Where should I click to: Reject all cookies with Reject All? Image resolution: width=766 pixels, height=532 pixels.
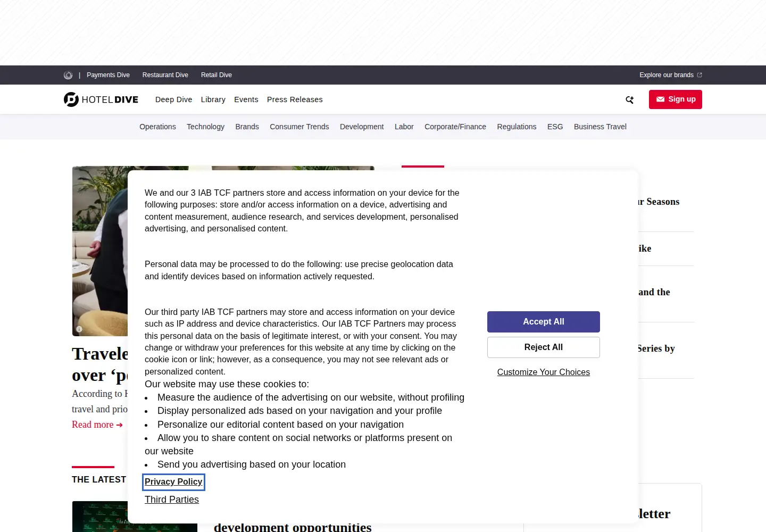(x=544, y=347)
